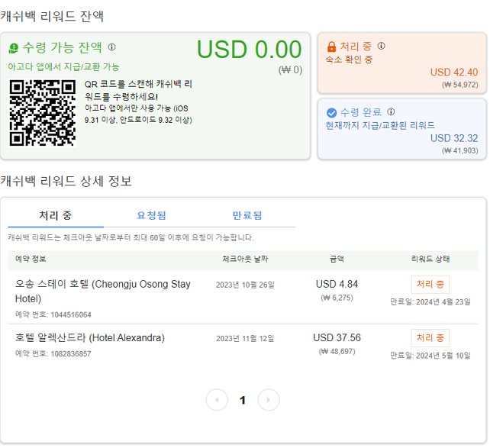Click amount USD 37.56

click(337, 338)
